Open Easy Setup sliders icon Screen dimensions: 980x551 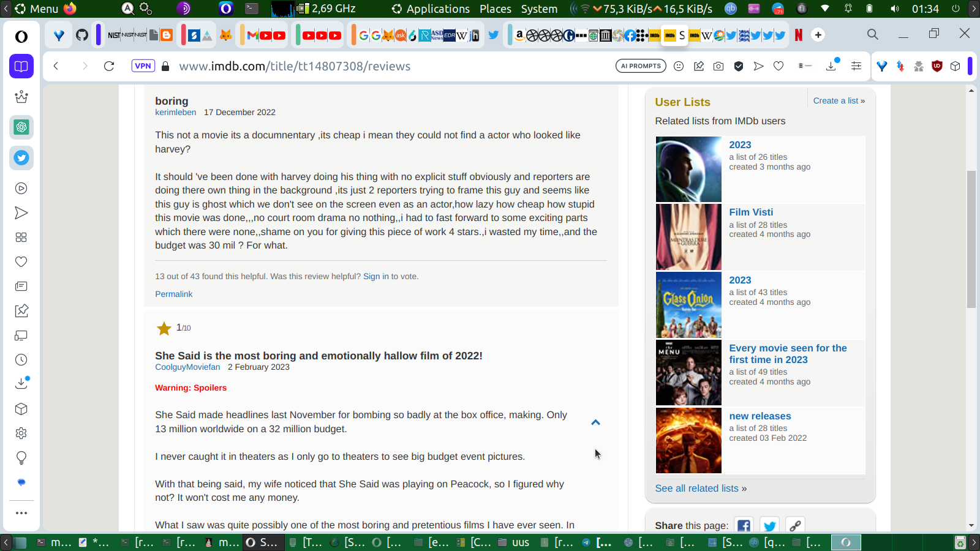(x=856, y=66)
